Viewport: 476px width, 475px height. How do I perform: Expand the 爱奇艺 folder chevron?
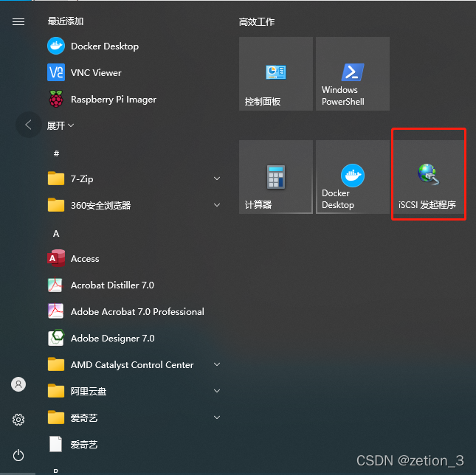pyautogui.click(x=217, y=418)
